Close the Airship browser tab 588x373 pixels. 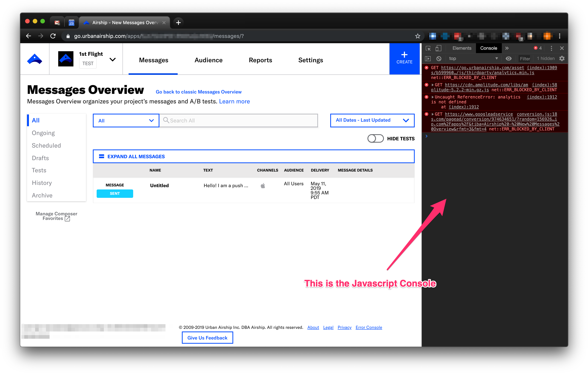click(164, 22)
